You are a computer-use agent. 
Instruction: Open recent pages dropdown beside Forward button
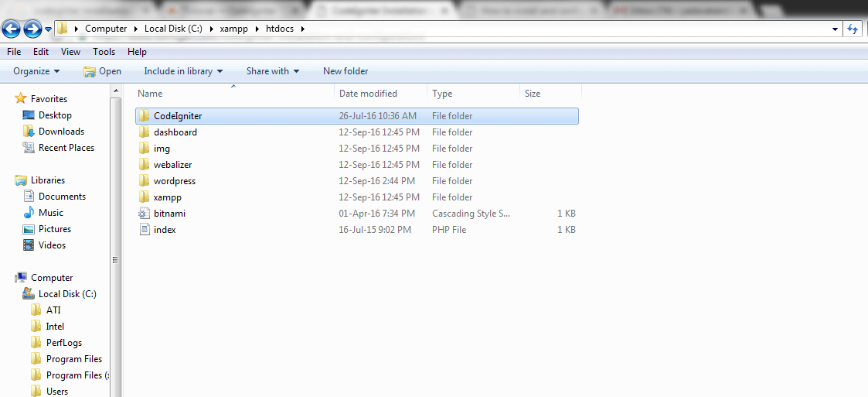click(x=48, y=29)
